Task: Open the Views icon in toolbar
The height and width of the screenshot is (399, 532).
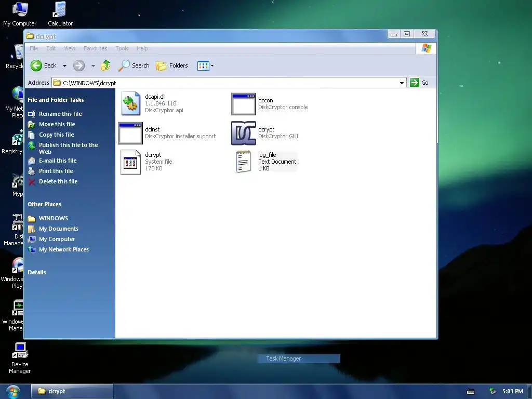Action: [203, 65]
